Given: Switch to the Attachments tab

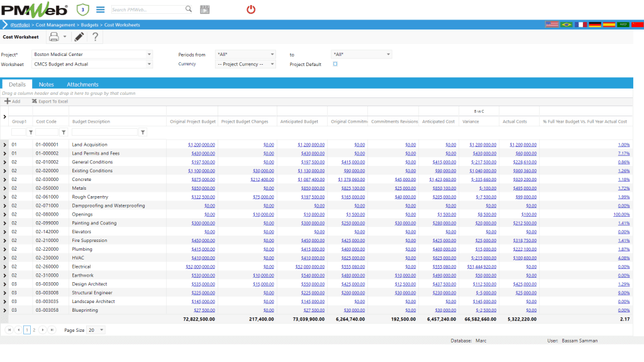Looking at the screenshot, I should tap(82, 84).
